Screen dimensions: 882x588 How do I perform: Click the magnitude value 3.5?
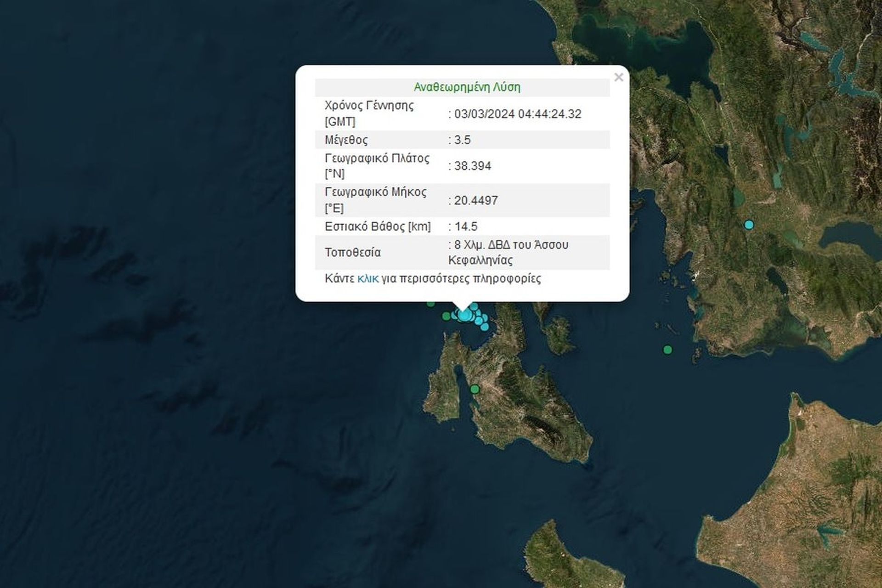(463, 140)
